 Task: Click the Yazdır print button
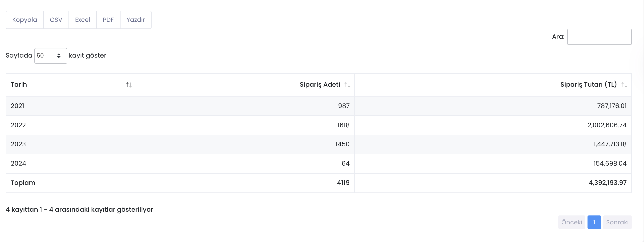pos(136,20)
